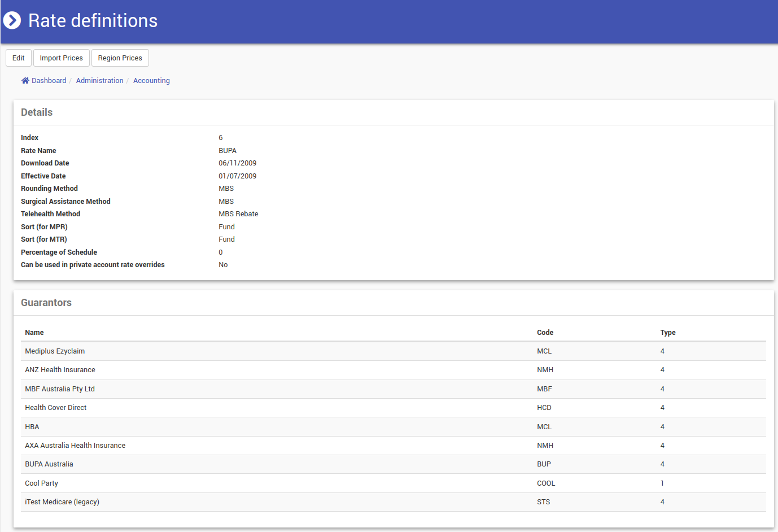Viewport: 778px width, 532px height.
Task: Click the Import Prices button
Action: (62, 58)
